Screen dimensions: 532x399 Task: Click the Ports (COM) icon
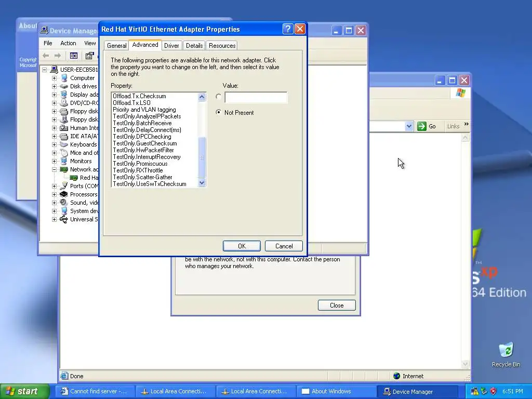tap(64, 186)
